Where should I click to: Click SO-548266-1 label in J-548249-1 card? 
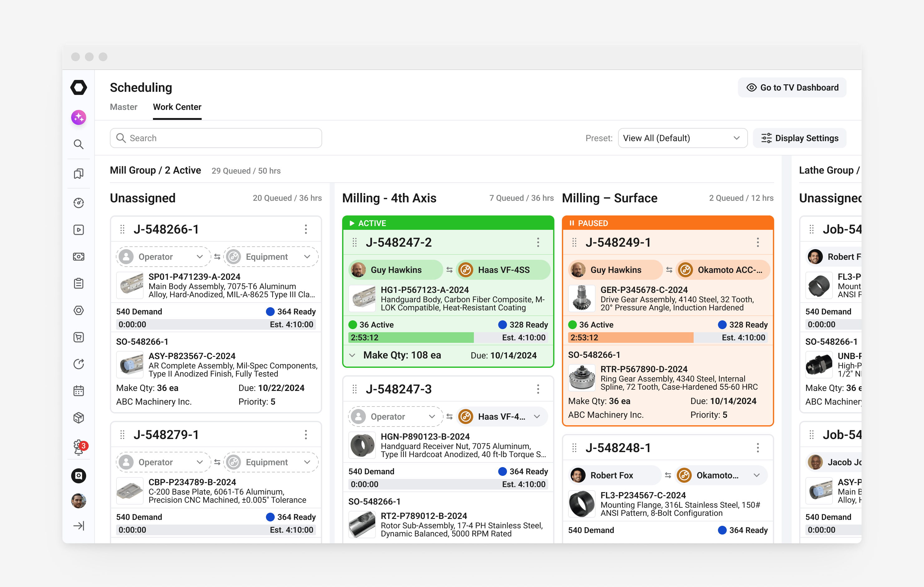pyautogui.click(x=594, y=355)
